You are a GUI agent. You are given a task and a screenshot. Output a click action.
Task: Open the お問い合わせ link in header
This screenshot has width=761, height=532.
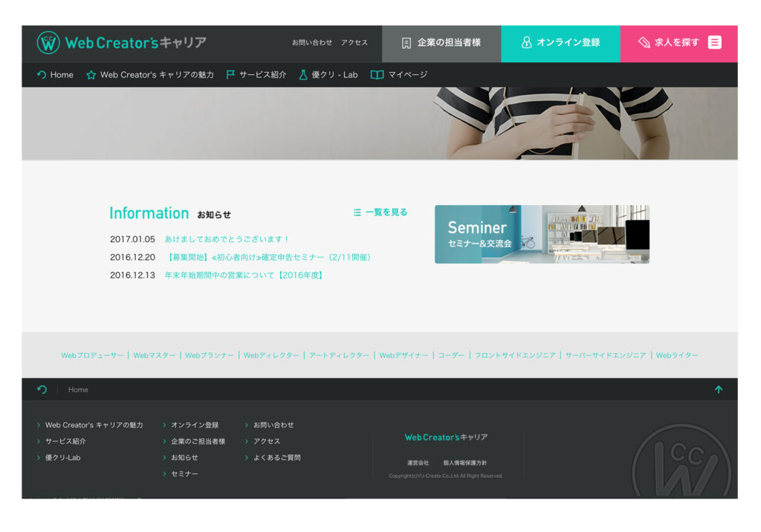tap(312, 43)
